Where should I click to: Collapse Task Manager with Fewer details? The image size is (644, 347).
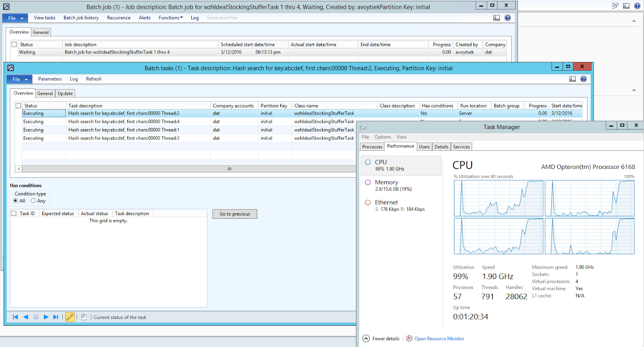(x=381, y=339)
